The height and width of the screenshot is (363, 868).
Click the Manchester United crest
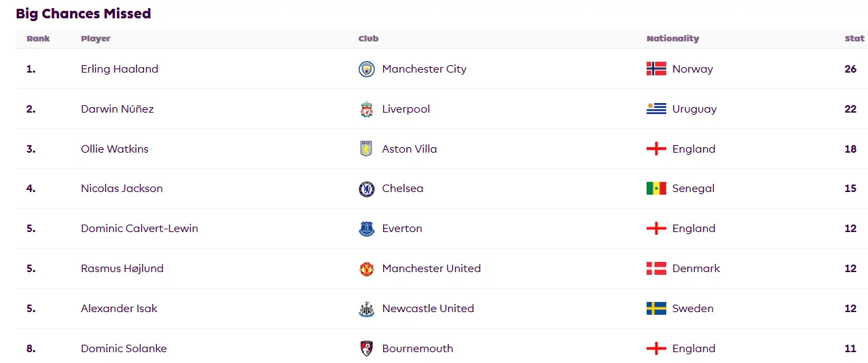pos(367,269)
